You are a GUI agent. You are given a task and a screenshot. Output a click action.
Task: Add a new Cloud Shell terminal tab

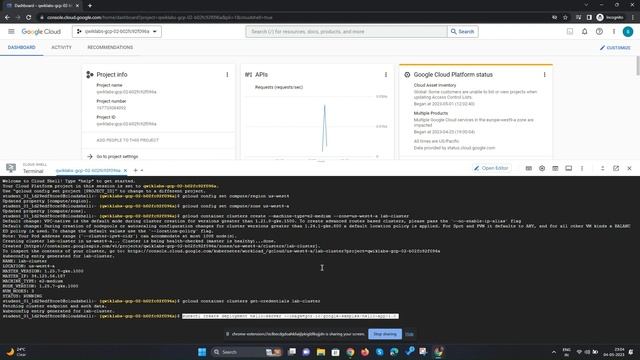(x=136, y=170)
